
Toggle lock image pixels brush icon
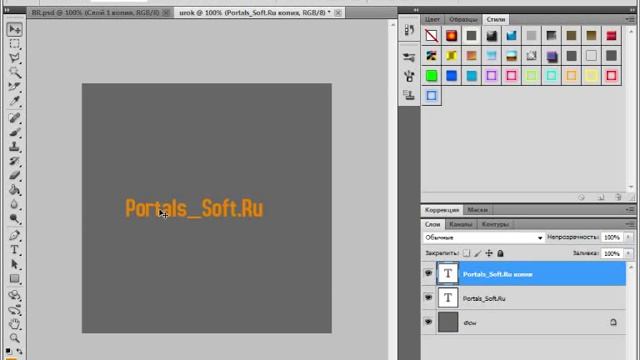tap(478, 253)
